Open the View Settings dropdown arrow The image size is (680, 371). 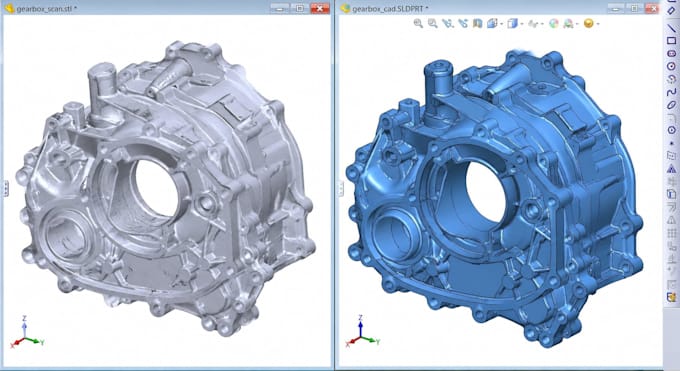tap(598, 24)
